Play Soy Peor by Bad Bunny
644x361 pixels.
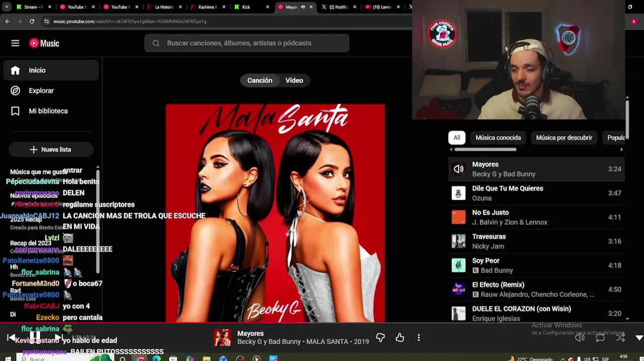tap(536, 265)
